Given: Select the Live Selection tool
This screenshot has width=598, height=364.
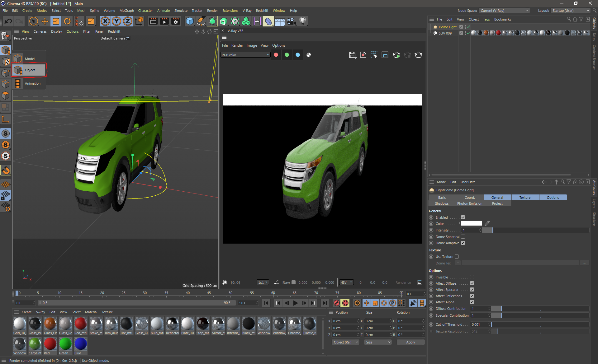Looking at the screenshot, I should pos(33,21).
